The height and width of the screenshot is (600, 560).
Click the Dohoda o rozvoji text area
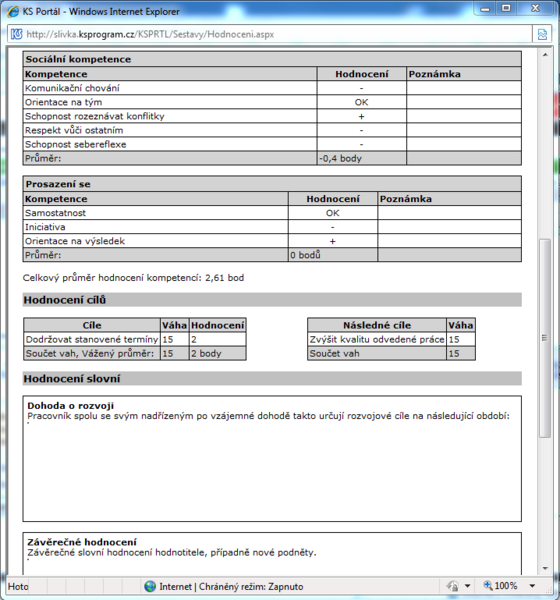coord(272,459)
